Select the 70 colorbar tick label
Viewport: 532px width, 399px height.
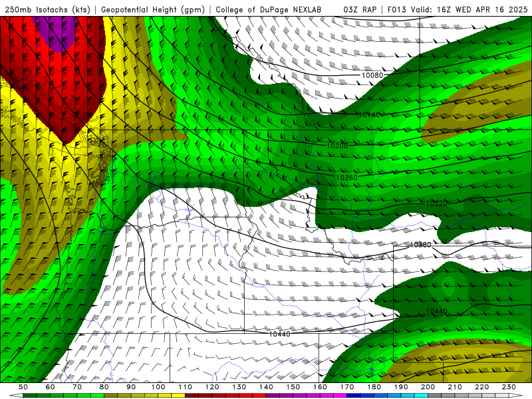[77, 387]
